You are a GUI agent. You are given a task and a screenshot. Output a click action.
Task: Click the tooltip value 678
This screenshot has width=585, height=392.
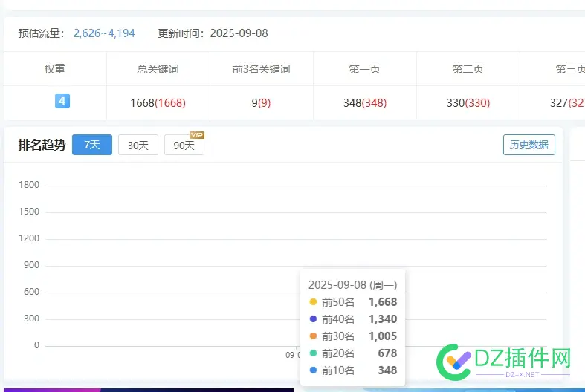point(387,353)
